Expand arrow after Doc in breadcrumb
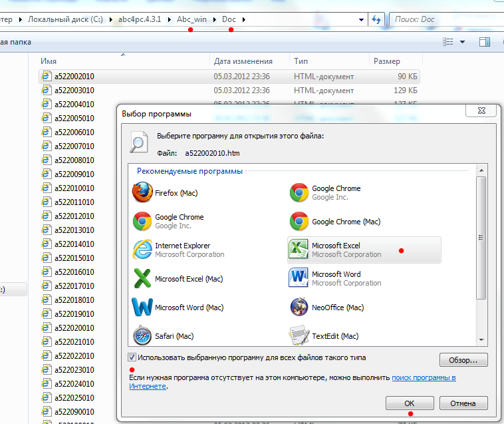Screen dimensions: 504x424 point(244,19)
